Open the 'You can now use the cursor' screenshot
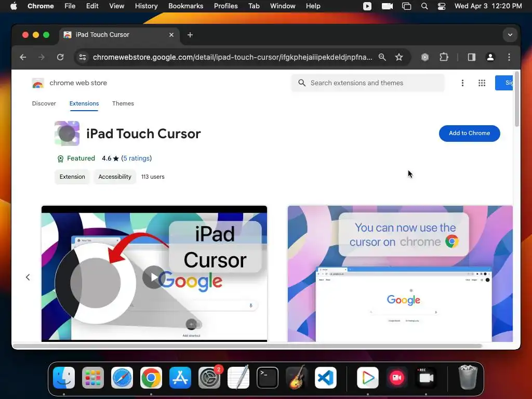532x399 pixels. (x=400, y=273)
